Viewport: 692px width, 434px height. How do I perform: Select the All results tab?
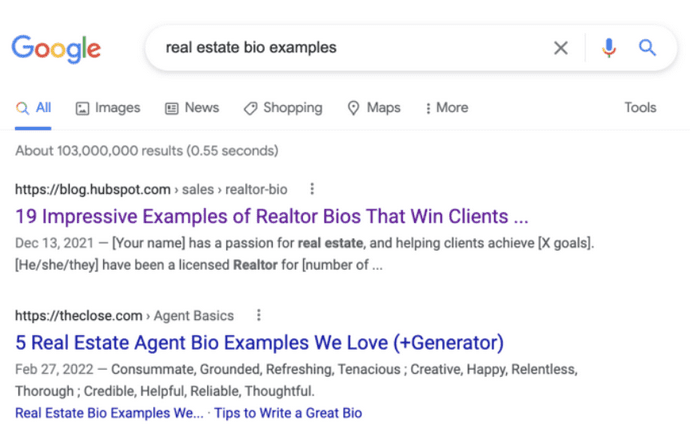[34, 108]
